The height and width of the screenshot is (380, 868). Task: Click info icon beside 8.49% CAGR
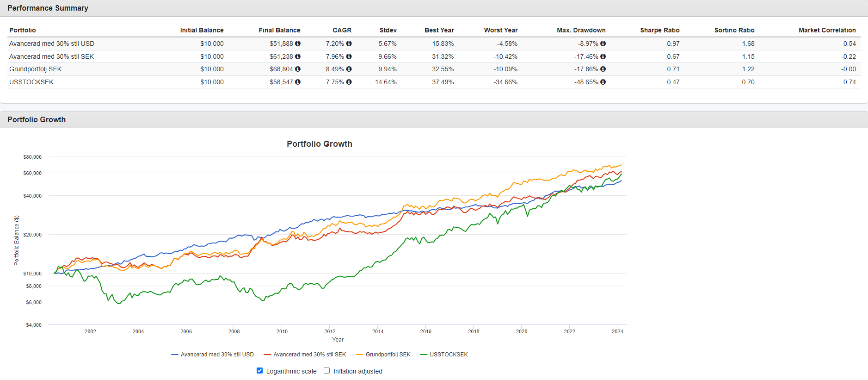point(349,69)
